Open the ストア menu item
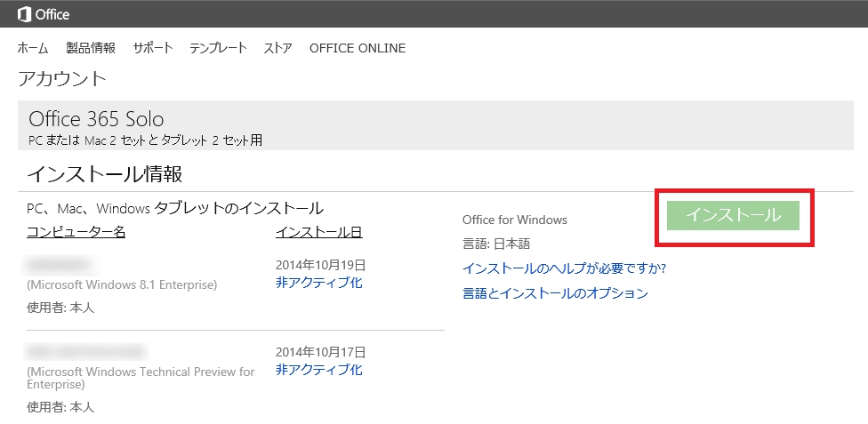The width and height of the screenshot is (868, 424). click(x=277, y=48)
